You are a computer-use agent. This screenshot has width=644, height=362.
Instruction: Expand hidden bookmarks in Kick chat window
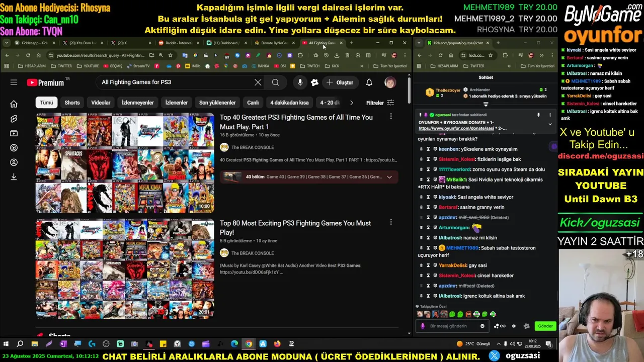tap(509, 66)
